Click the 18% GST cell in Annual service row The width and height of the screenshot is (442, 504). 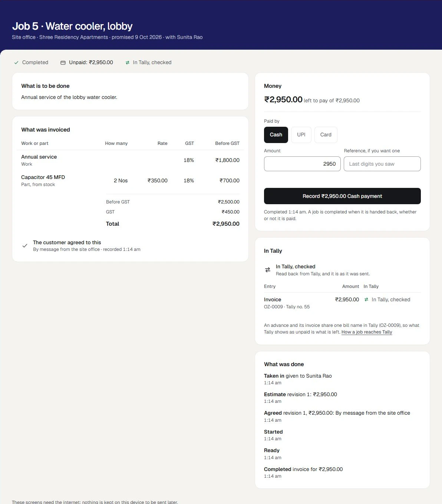189,160
